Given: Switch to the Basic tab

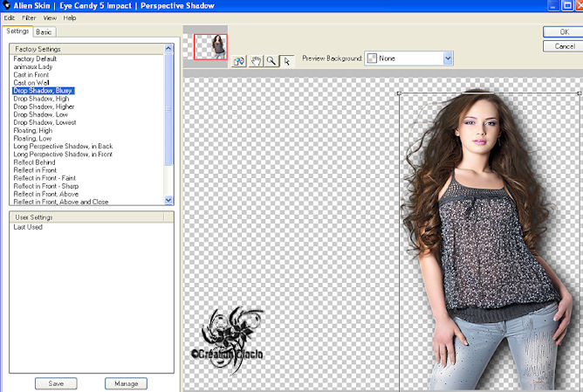Looking at the screenshot, I should pos(45,32).
